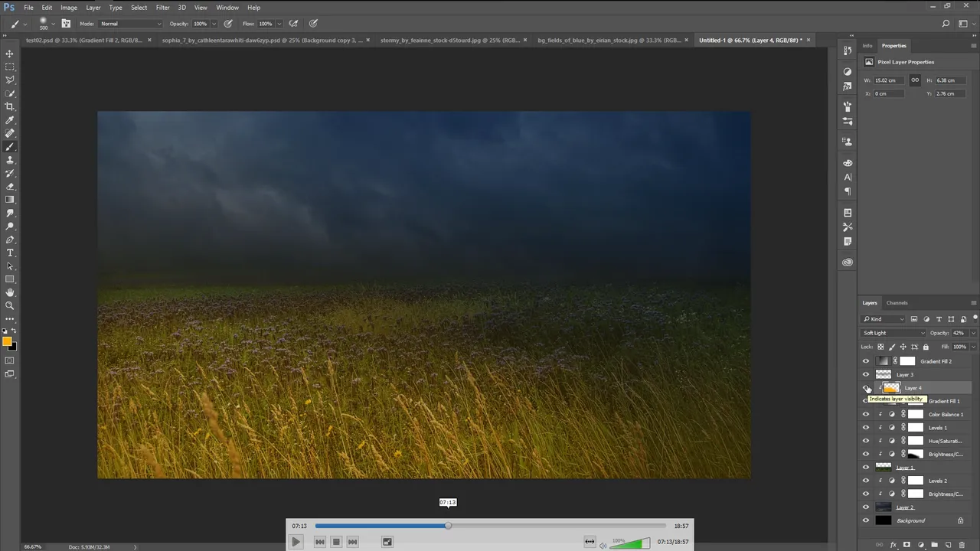Select Layer 4 thumbnail in Layers panel
Image resolution: width=980 pixels, height=551 pixels.
891,388
